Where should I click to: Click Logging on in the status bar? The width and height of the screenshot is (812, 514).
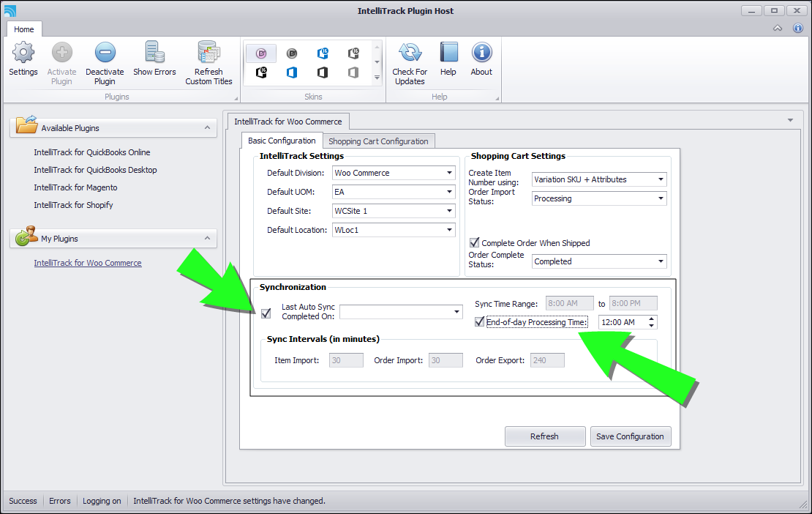coord(102,501)
